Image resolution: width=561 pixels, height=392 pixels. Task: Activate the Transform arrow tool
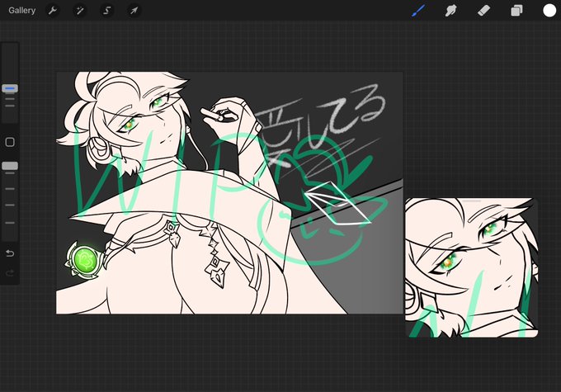[134, 11]
